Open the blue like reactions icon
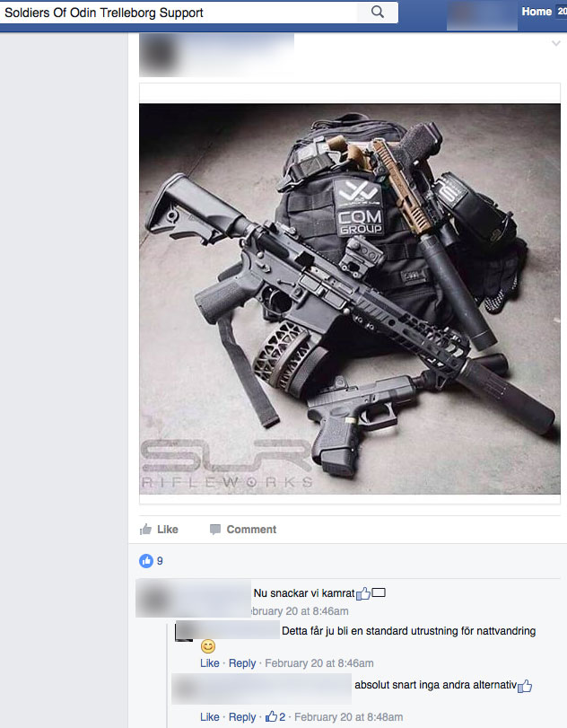Viewport: 567px width, 728px height. pyautogui.click(x=146, y=561)
